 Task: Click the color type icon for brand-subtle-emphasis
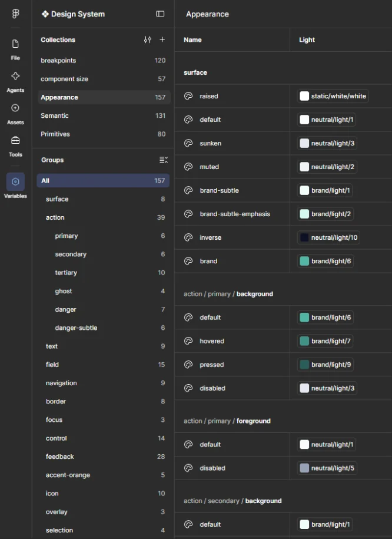188,214
